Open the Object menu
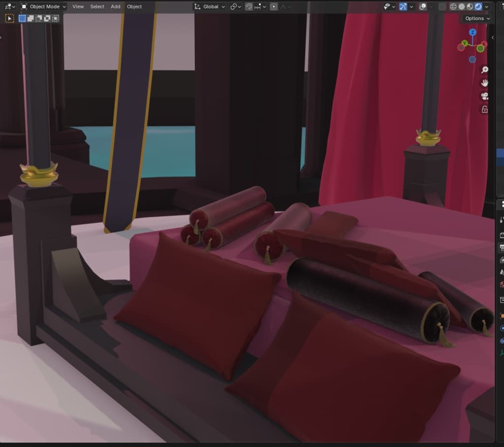The image size is (504, 447). 134,6
